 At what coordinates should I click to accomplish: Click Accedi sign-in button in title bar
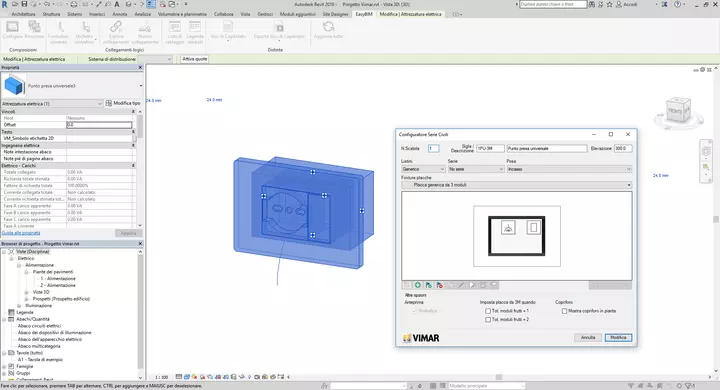click(627, 4)
